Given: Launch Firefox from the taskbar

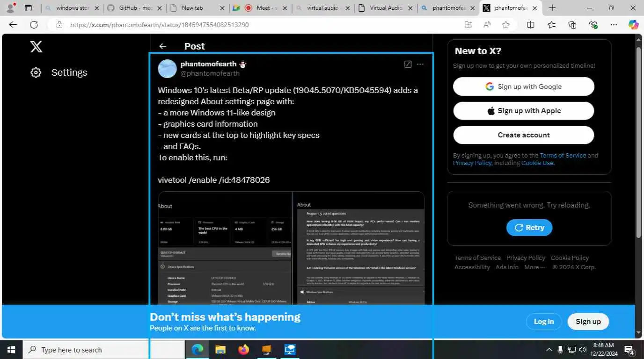Looking at the screenshot, I should (x=243, y=350).
